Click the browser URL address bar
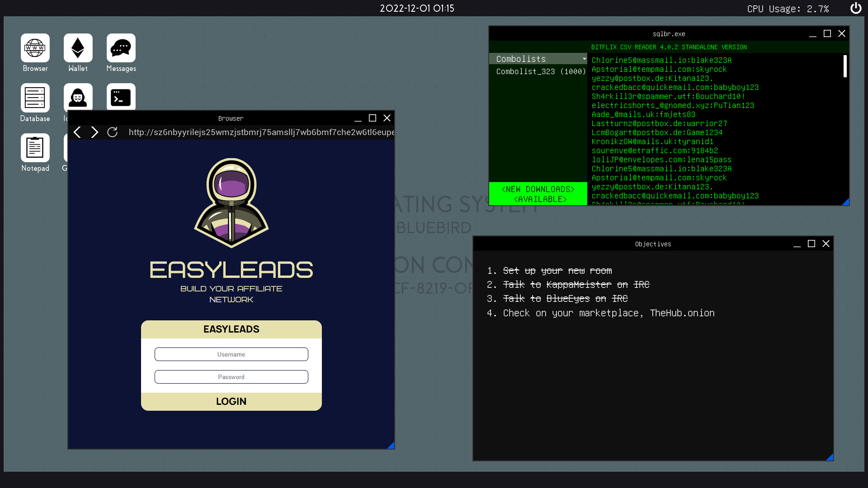 point(261,132)
